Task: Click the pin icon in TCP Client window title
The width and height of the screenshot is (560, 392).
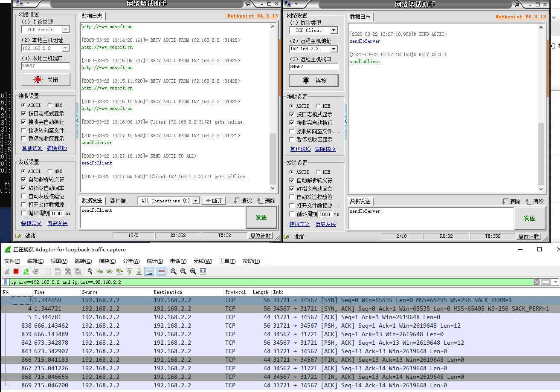Action: pos(516,4)
